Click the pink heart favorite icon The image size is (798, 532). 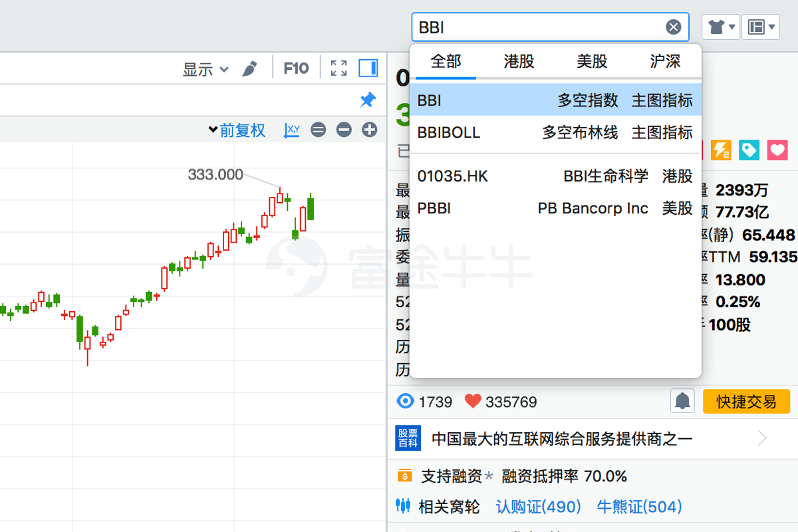(777, 150)
